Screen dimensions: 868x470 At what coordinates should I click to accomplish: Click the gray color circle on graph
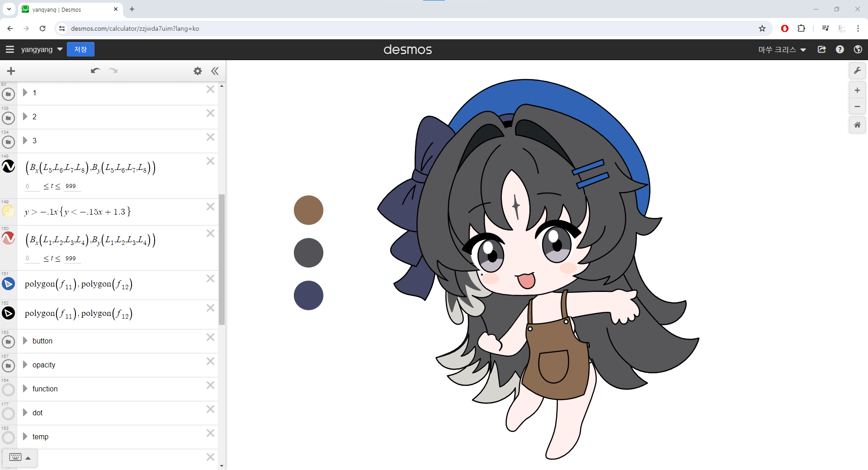point(308,253)
